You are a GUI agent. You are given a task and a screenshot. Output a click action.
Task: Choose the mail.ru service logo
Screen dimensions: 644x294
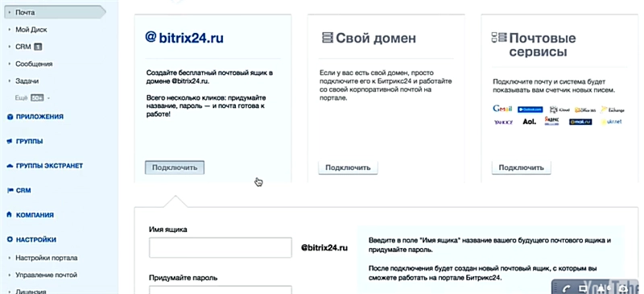tap(580, 122)
